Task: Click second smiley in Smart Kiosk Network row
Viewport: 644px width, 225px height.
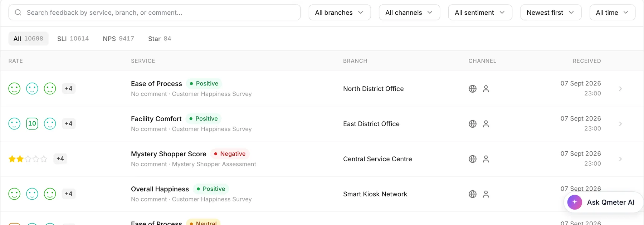Action: click(x=32, y=194)
